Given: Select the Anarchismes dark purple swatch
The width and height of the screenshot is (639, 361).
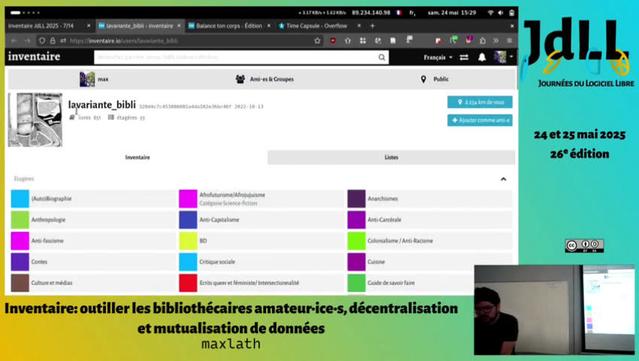Looking at the screenshot, I should tap(356, 199).
